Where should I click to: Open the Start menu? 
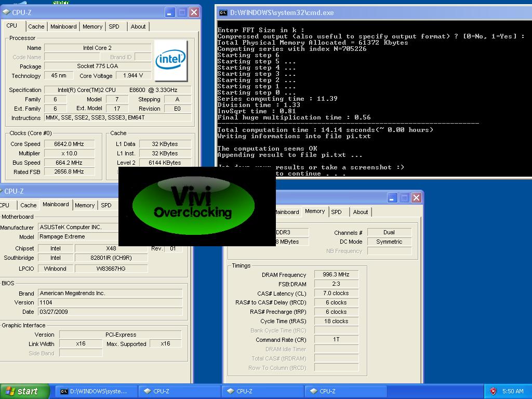pos(25,391)
